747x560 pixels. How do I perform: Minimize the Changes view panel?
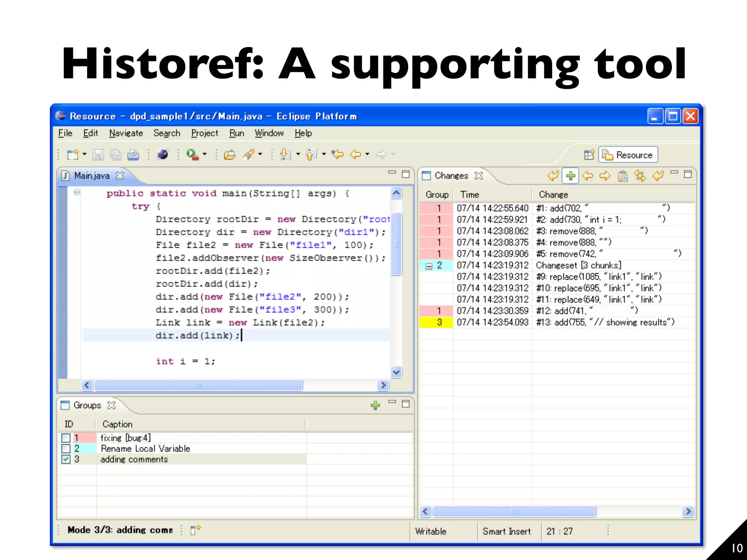[x=674, y=172]
